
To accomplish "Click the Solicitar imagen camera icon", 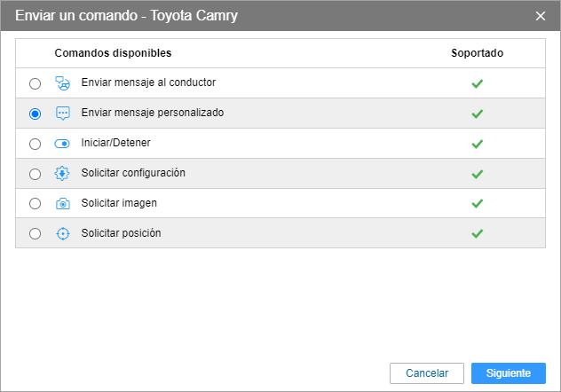I will point(62,203).
